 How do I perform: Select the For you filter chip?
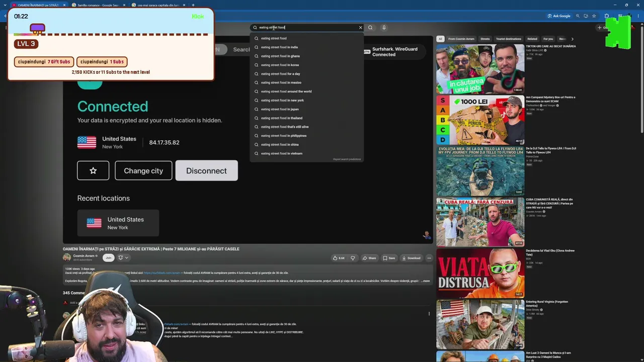[548, 39]
